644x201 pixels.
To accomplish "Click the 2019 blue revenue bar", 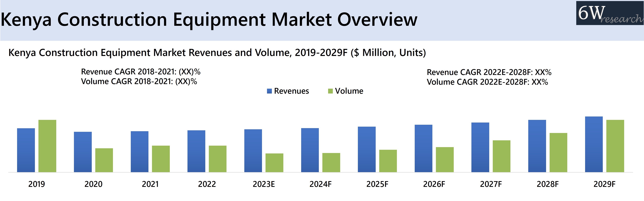I will point(26,150).
